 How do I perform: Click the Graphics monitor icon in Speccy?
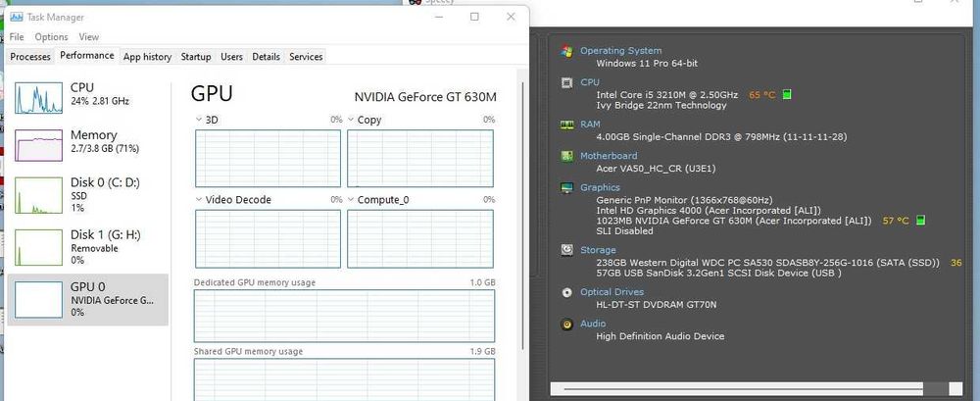[x=566, y=187]
